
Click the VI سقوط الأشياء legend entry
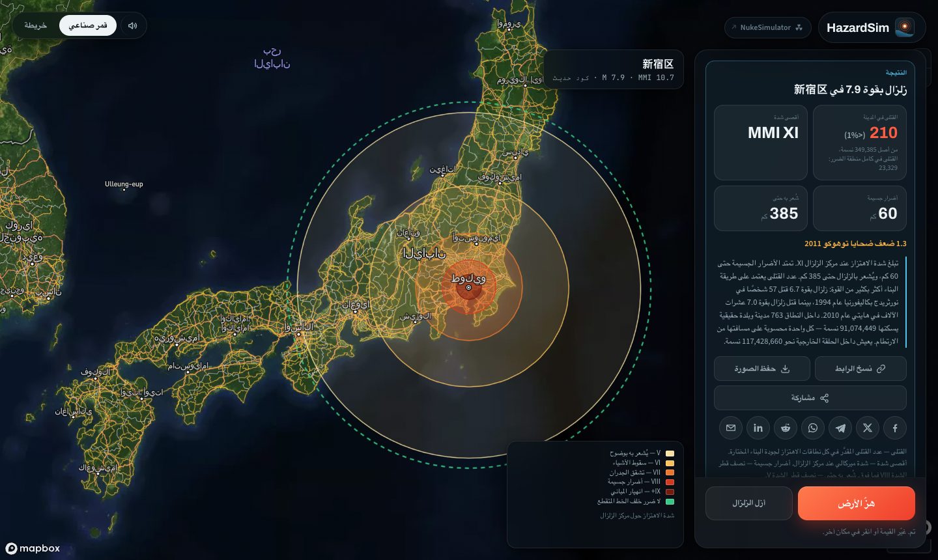click(643, 463)
